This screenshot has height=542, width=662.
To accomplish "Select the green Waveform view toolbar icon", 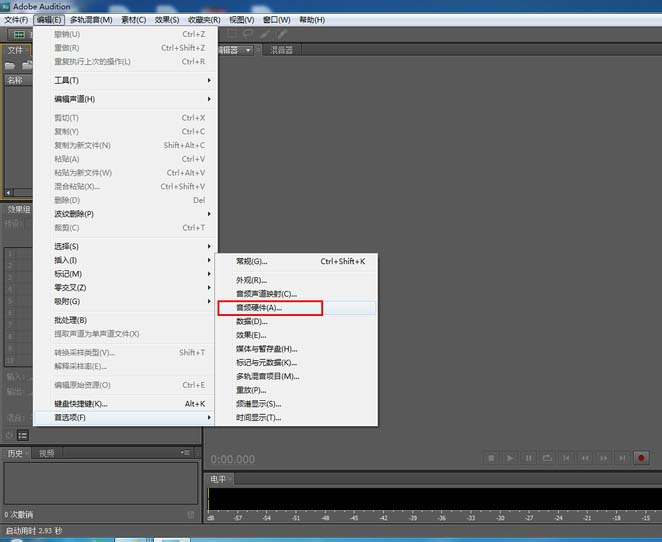I will coord(19,35).
